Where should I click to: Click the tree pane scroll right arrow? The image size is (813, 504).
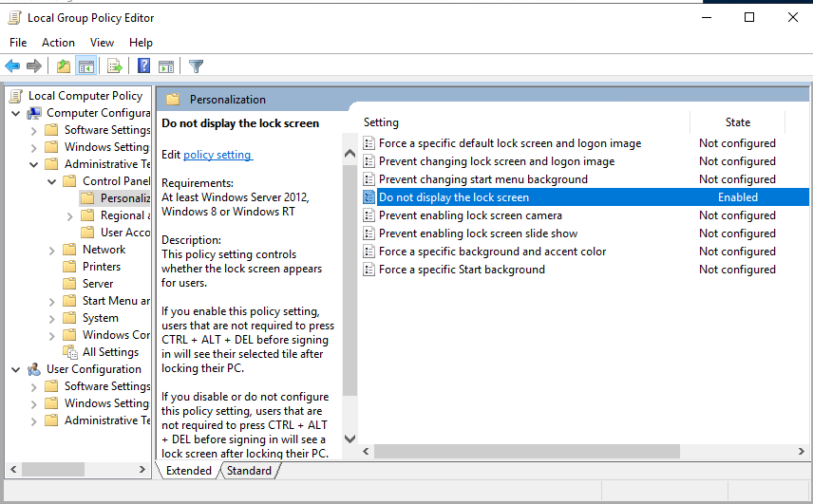142,469
